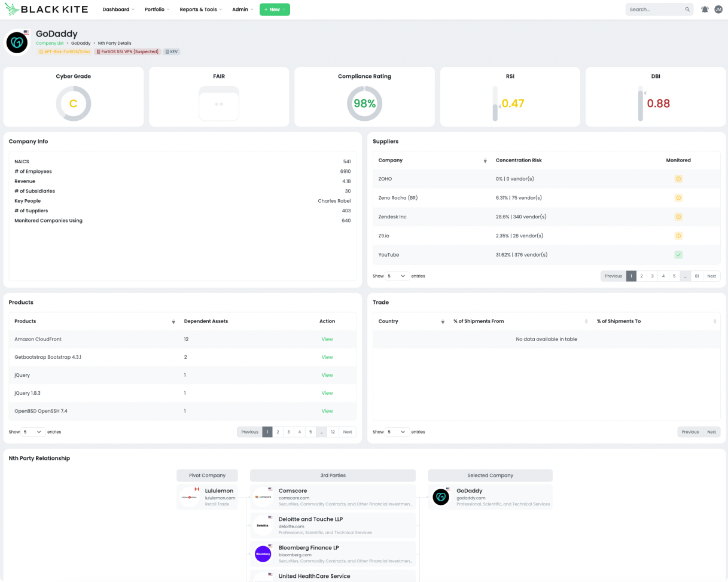Sort Suppliers table by Company column
728x582 pixels.
(485, 161)
